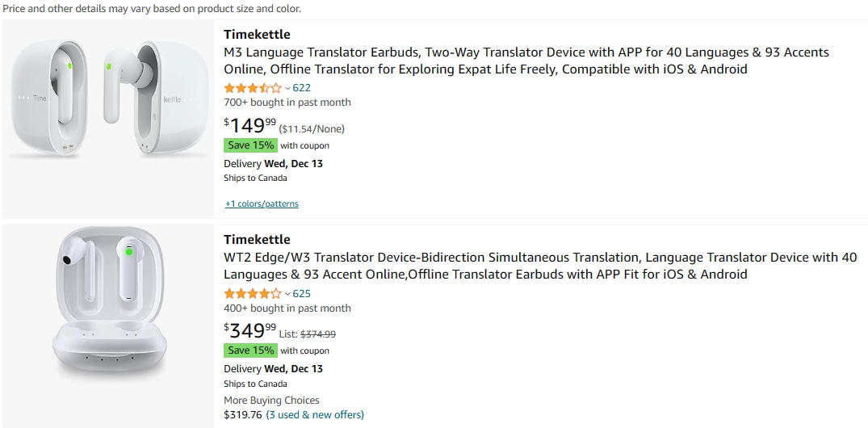This screenshot has width=868, height=428.
Task: Click the $374.99 list price
Action: point(318,334)
